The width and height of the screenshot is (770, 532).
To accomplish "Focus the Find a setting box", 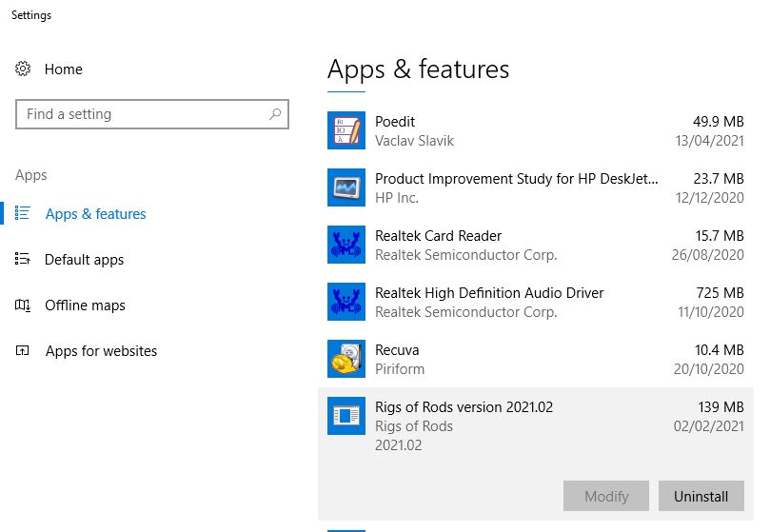I will [152, 114].
